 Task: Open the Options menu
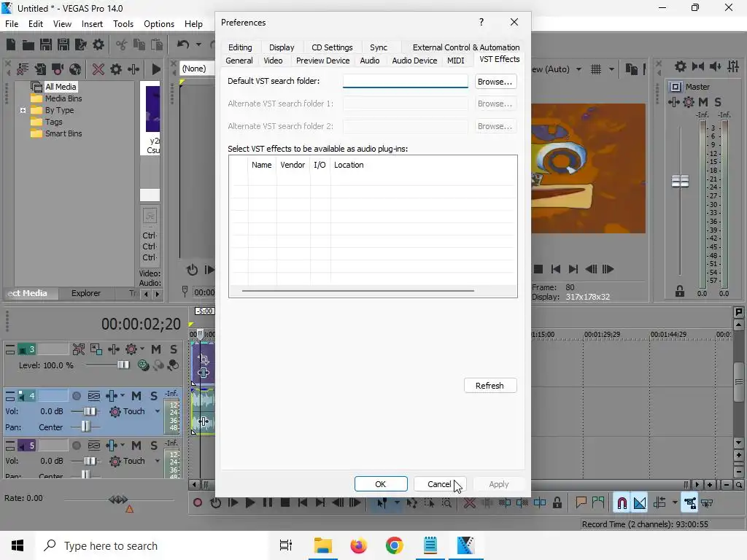[x=158, y=24]
